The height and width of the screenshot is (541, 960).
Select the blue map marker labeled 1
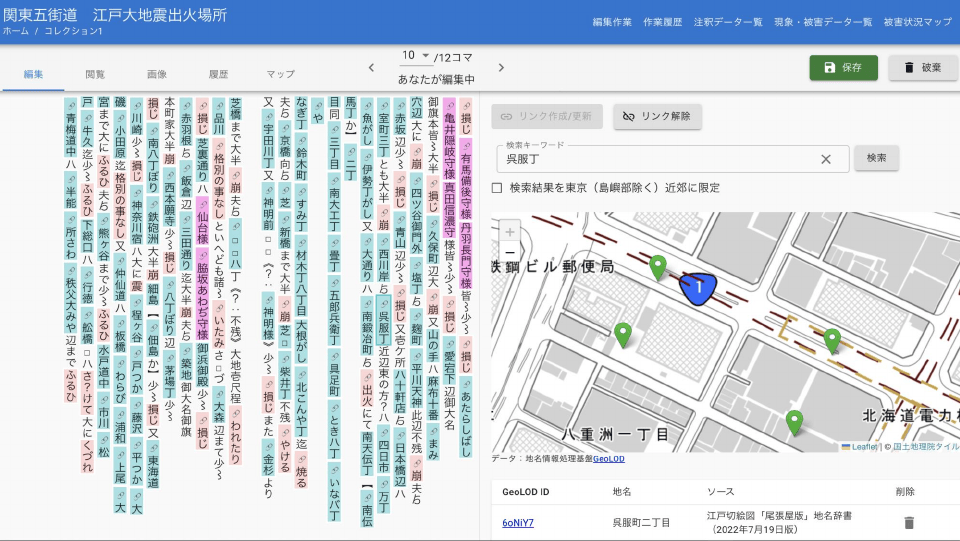(x=698, y=288)
